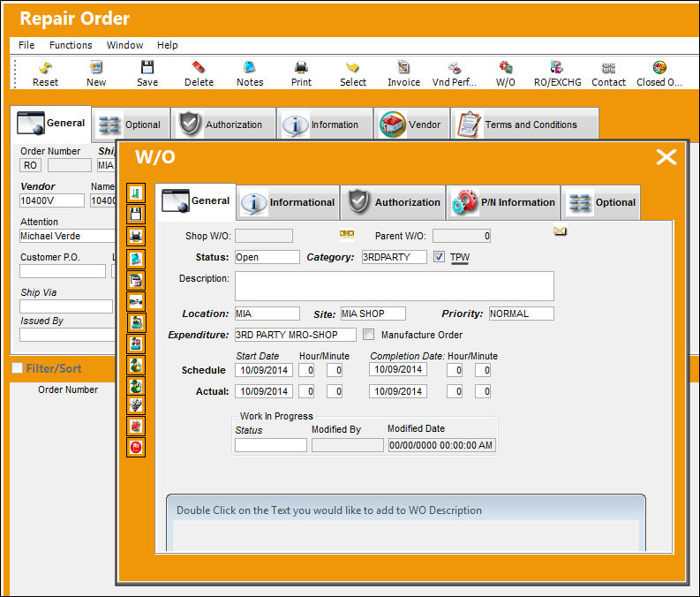The image size is (700, 597).
Task: Toggle the Filter/Sort checkbox
Action: tap(17, 368)
